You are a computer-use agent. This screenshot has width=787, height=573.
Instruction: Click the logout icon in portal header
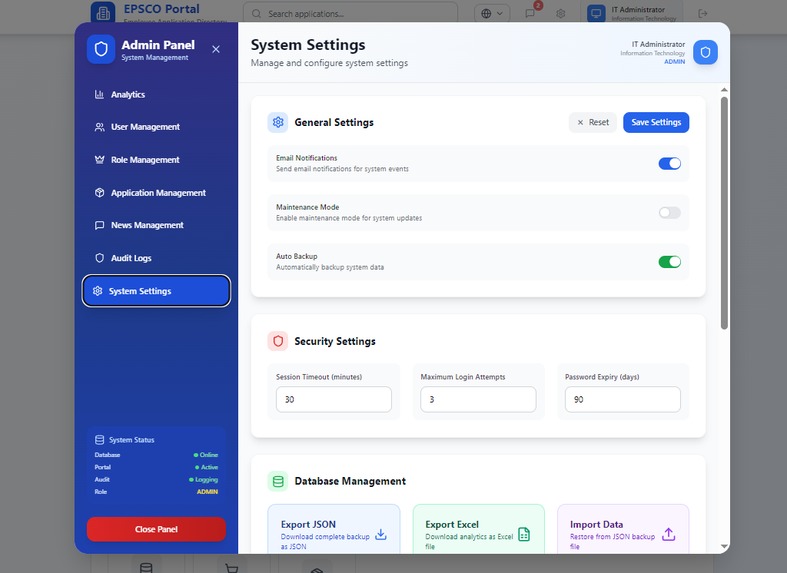coord(703,14)
